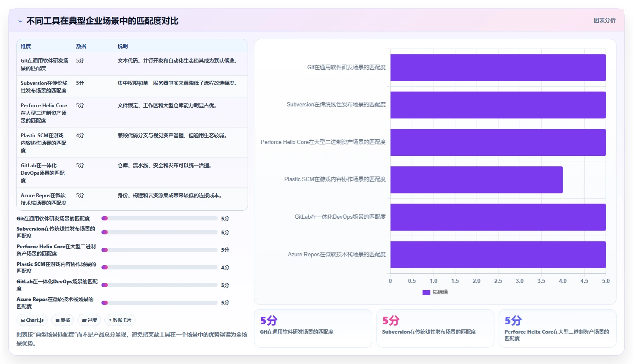633x364 pixels.
Task: Click the 4分 value beside Plastic SCM progress bar
Action: point(225,268)
